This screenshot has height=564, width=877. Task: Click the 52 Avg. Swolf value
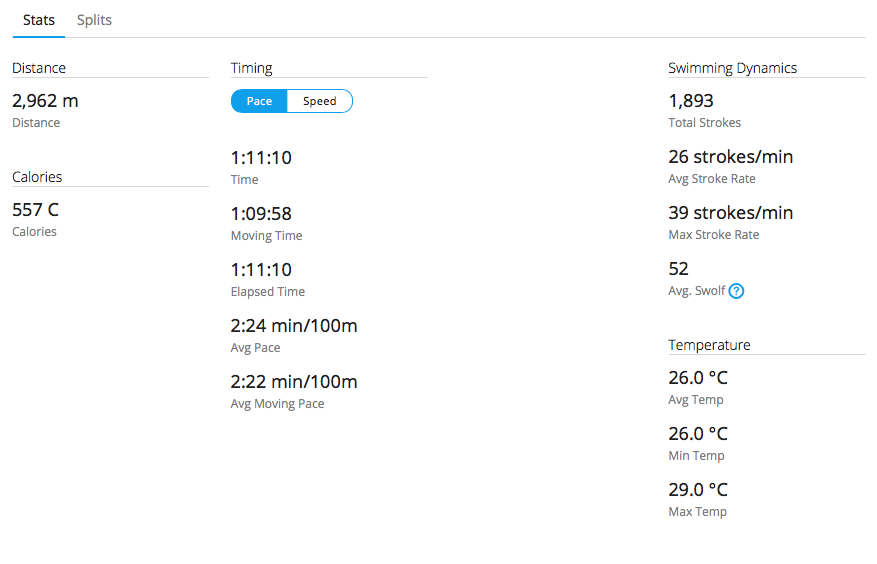tap(678, 269)
